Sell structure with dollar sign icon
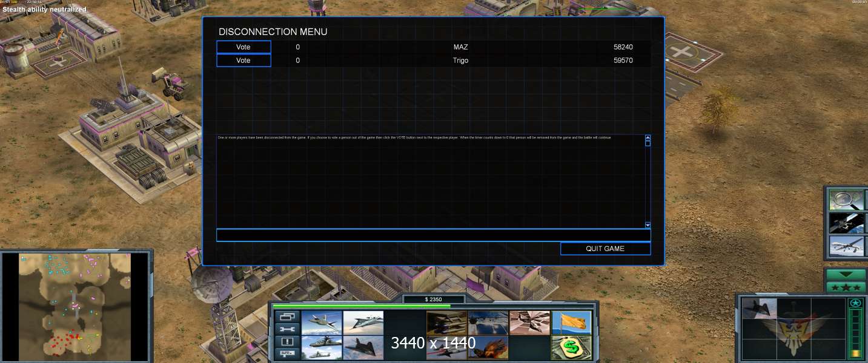Viewport: 868px width, 363px height. pos(572,348)
